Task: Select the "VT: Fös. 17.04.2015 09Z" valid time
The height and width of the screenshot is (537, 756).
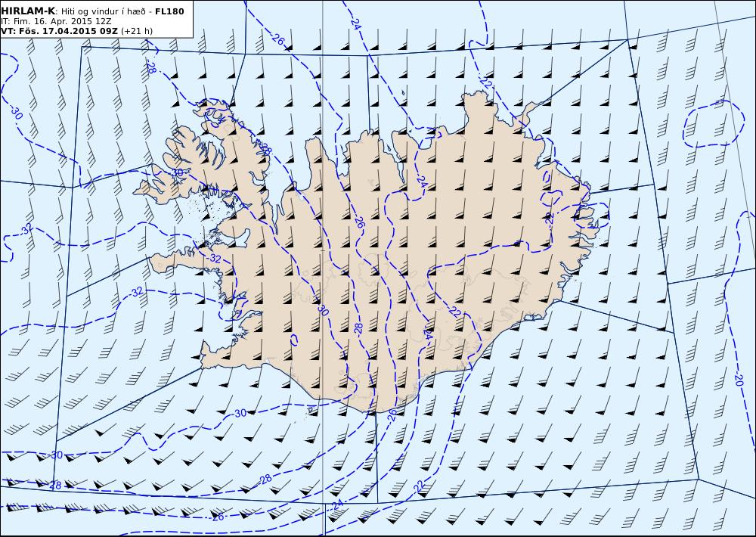Action: coord(59,31)
